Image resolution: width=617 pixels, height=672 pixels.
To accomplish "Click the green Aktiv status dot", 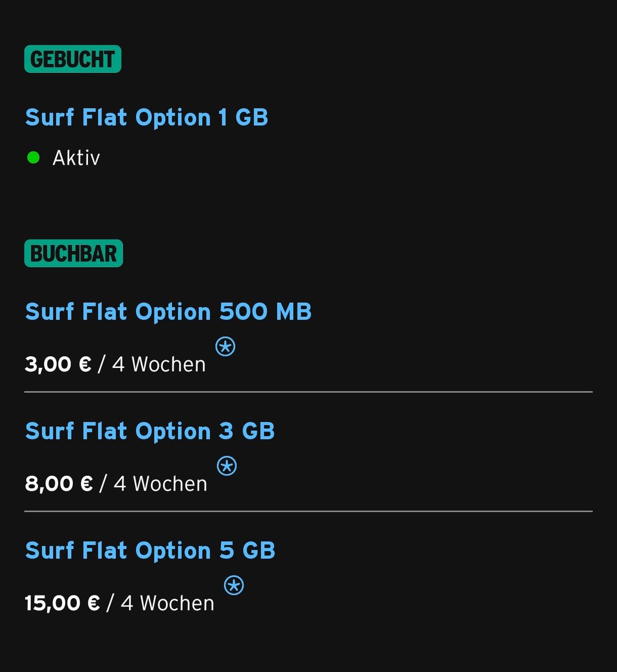I will coord(34,158).
